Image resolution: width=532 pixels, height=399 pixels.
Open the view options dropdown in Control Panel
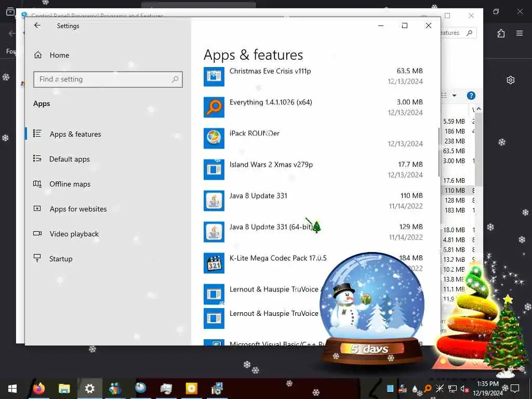coord(454,96)
